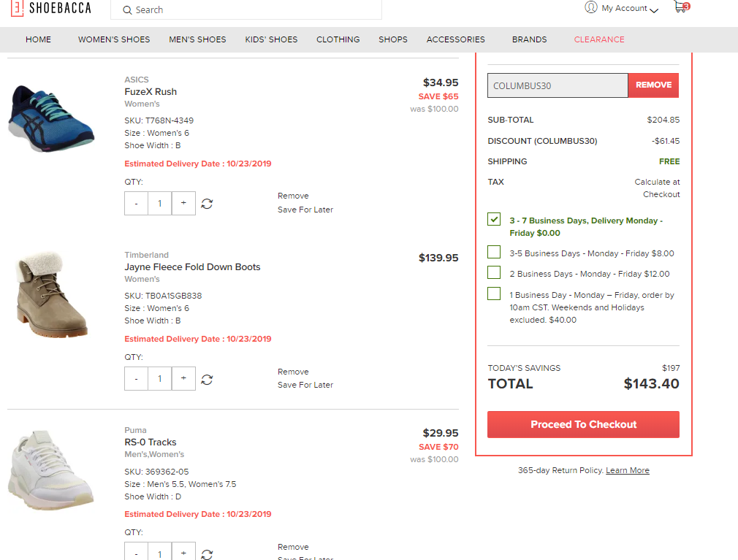Viewport: 738px width, 560px height.
Task: Increase quantity of Puma RS-0 Tracks
Action: click(x=183, y=551)
